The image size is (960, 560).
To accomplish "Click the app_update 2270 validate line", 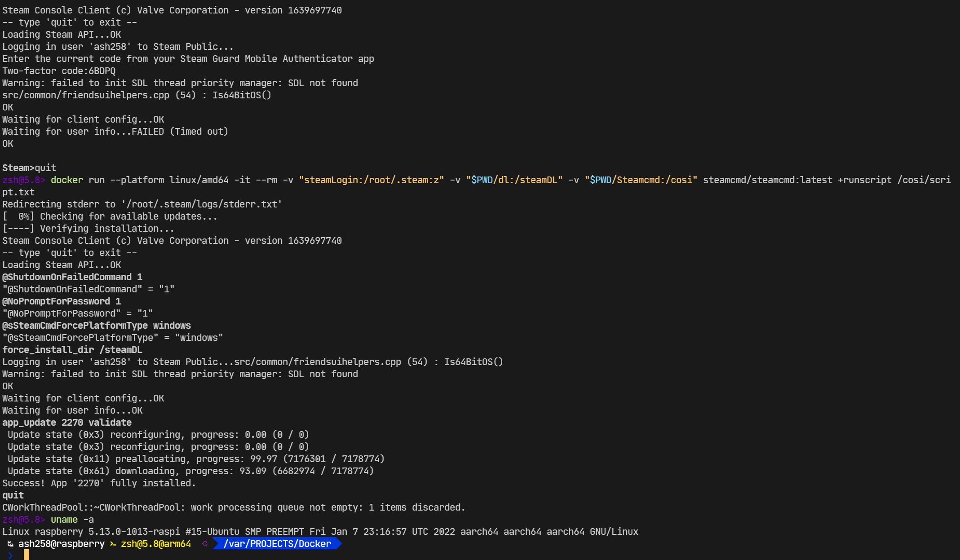I will coord(67,423).
